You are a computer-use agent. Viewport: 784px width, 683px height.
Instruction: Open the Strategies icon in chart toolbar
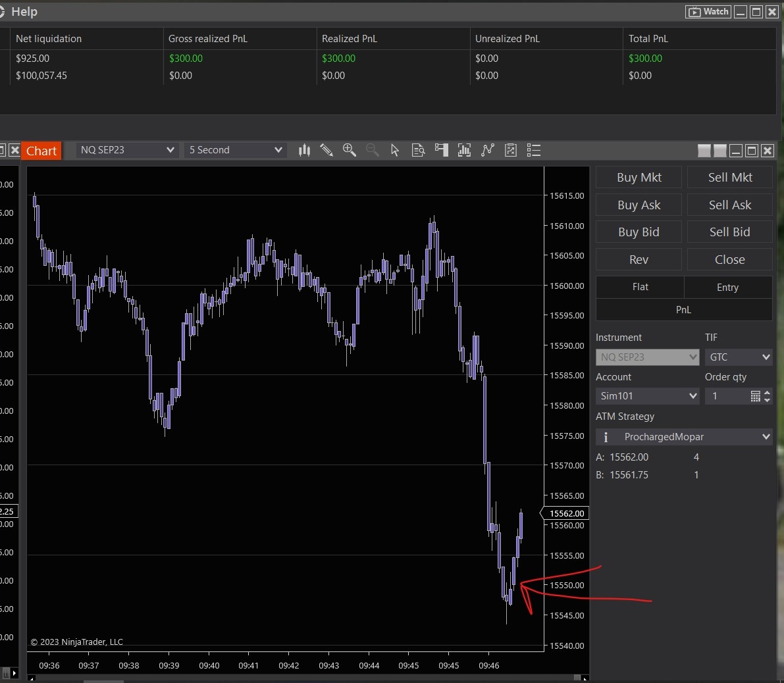tap(488, 151)
